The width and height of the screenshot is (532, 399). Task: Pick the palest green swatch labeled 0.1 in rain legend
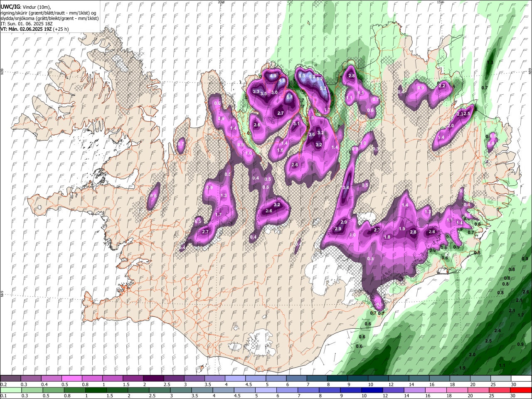[11, 390]
